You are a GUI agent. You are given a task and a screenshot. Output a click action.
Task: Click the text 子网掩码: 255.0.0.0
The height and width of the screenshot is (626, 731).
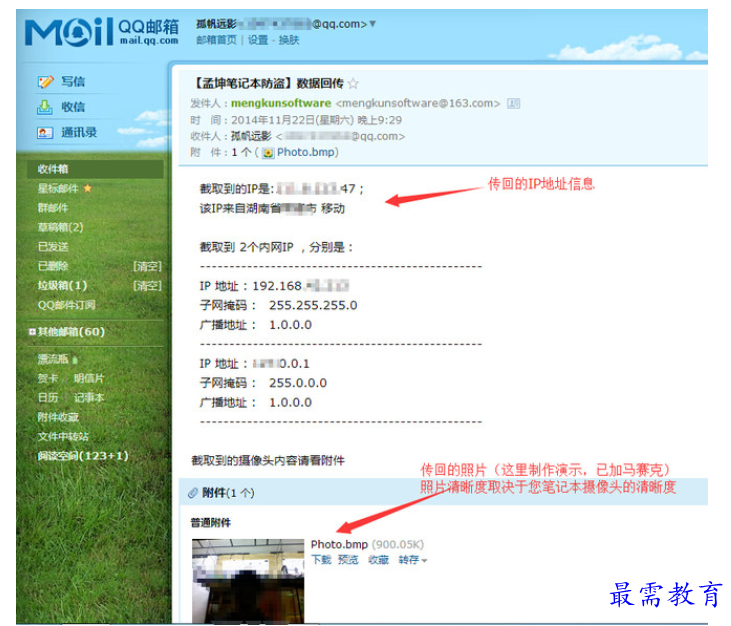(x=263, y=383)
